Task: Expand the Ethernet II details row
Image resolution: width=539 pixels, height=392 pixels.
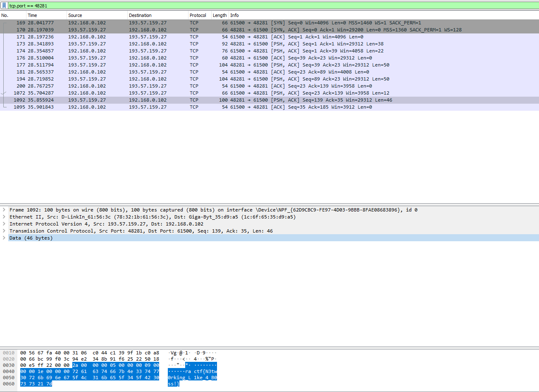Action: point(4,217)
